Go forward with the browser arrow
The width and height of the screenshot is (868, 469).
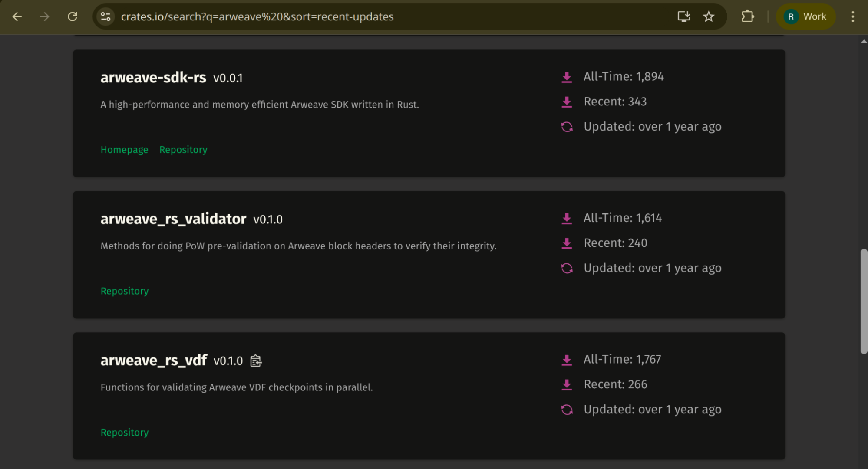tap(44, 16)
